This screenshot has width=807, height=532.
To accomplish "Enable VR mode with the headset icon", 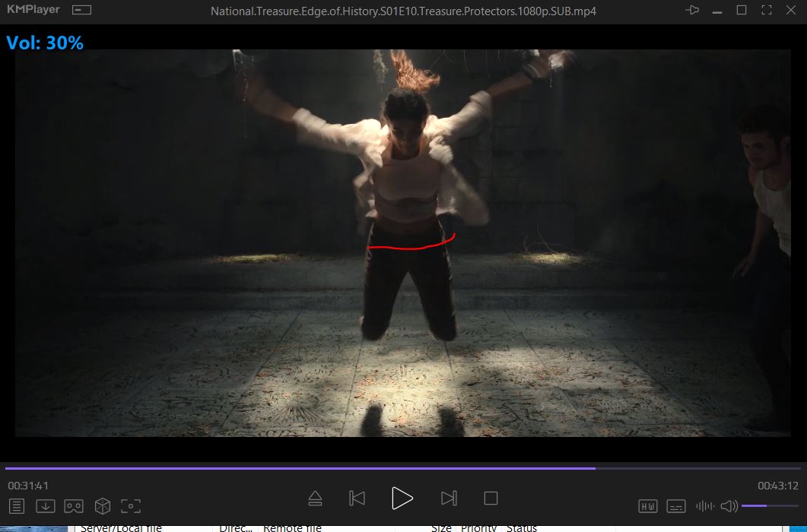I will click(74, 505).
